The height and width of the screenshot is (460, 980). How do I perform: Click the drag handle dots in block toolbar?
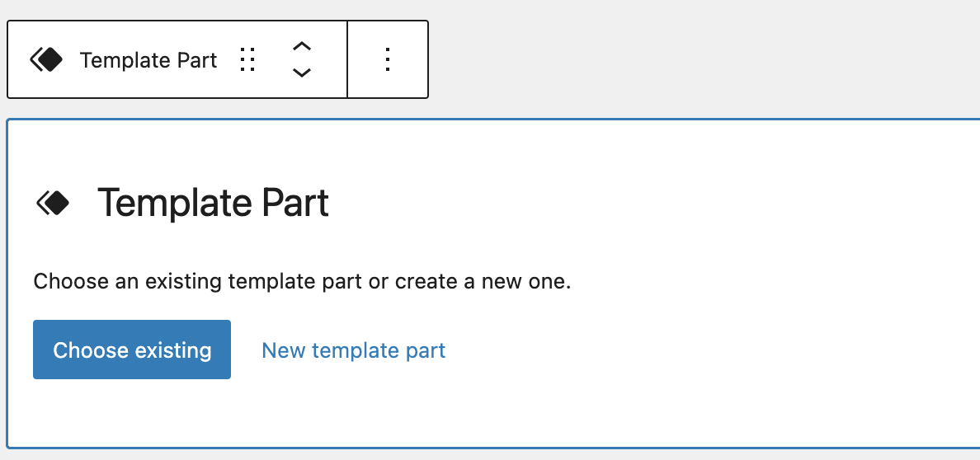[x=247, y=60]
